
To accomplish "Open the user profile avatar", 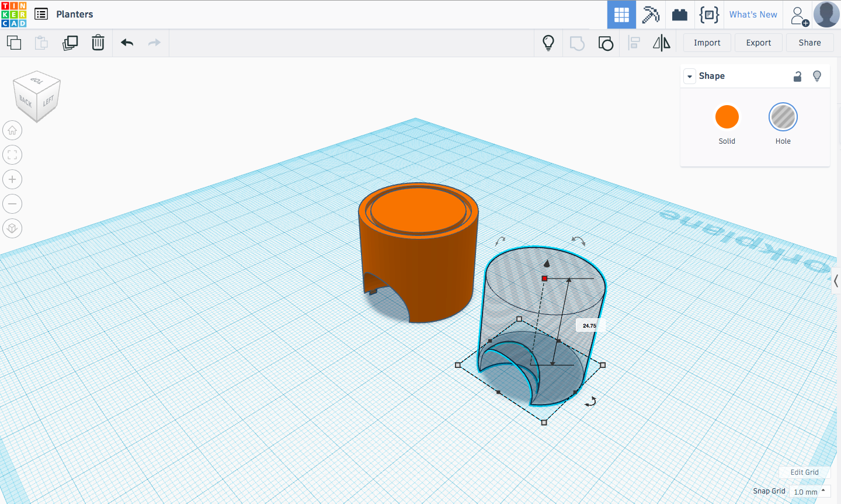I will [x=826, y=15].
